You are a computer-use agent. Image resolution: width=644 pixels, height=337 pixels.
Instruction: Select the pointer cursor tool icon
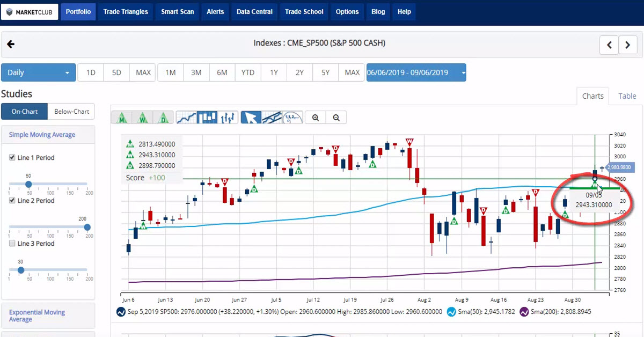tap(250, 117)
